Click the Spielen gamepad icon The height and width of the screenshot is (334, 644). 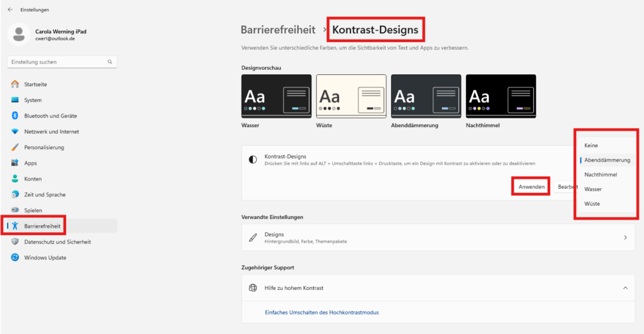click(x=15, y=210)
